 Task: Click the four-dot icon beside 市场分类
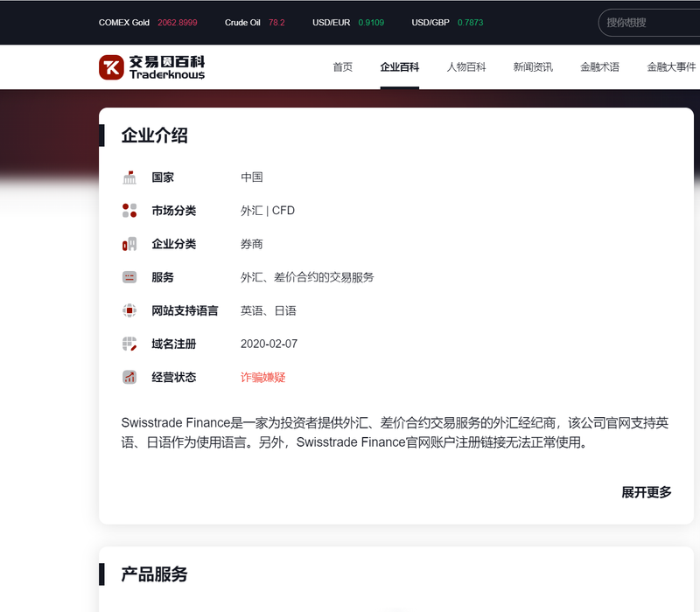click(x=129, y=211)
